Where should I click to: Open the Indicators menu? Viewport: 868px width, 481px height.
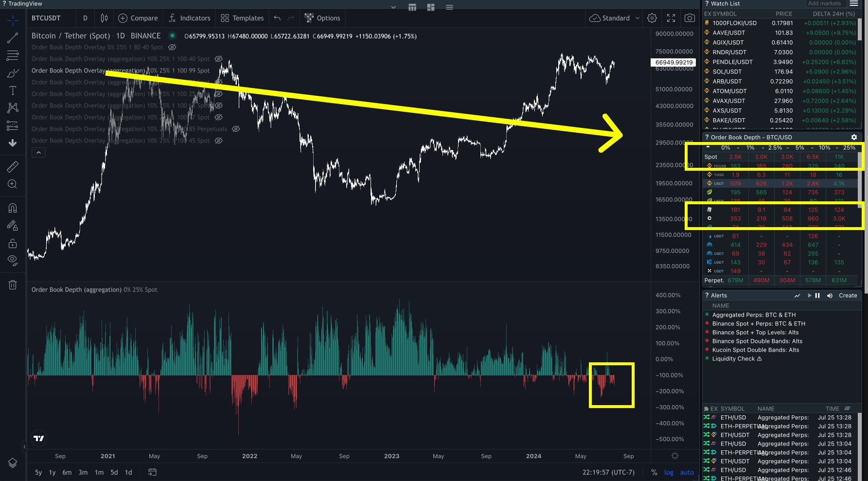point(190,18)
